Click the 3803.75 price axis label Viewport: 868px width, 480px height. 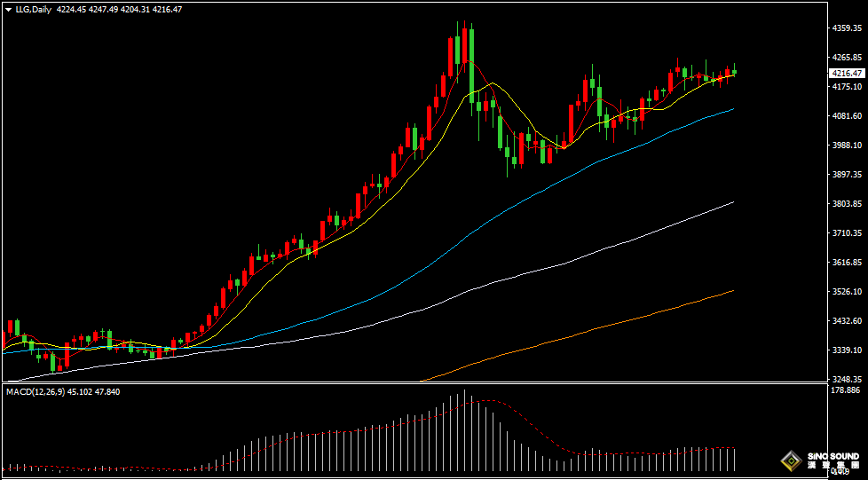click(846, 204)
